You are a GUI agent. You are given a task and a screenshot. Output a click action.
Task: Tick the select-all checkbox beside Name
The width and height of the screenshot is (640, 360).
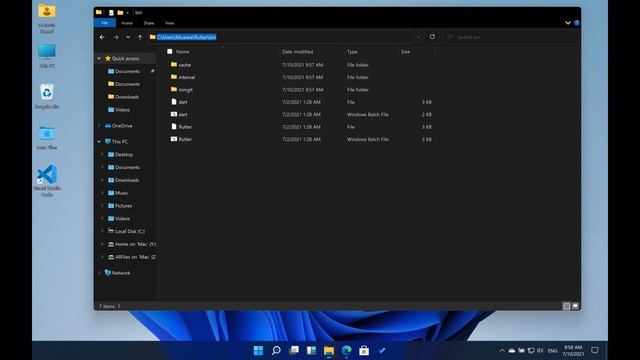click(170, 51)
